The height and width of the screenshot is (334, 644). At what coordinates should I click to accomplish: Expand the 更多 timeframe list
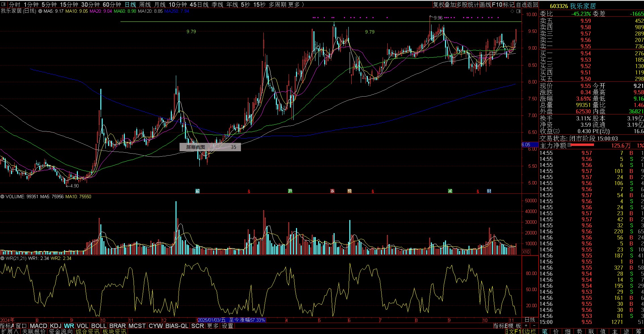click(296, 5)
